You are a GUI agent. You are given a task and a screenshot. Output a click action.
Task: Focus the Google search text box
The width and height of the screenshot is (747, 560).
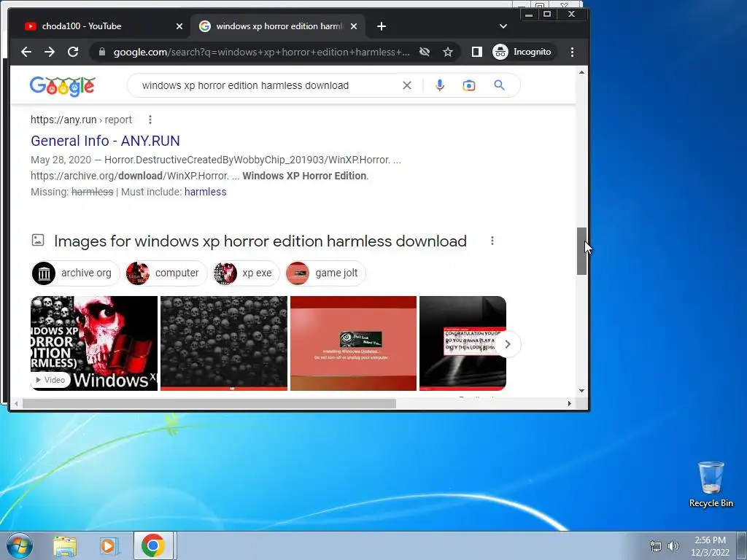[267, 85]
